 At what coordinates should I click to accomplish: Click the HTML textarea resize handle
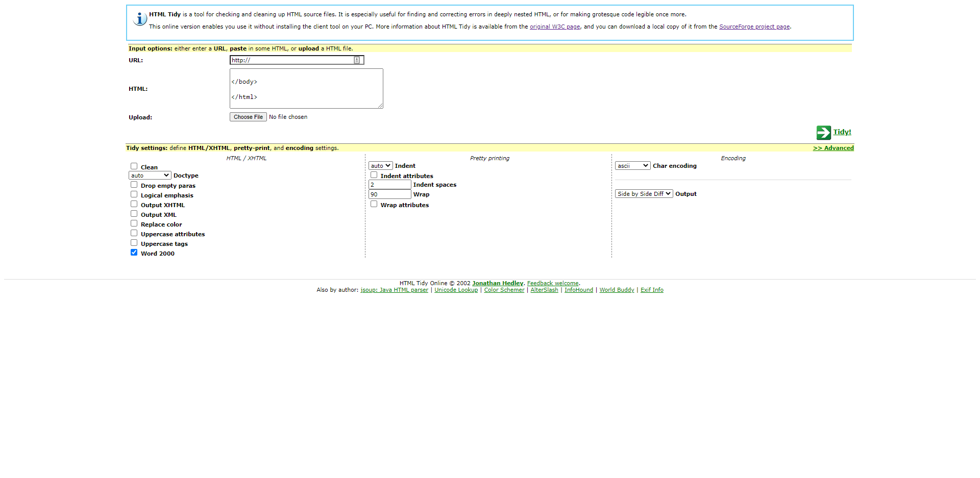pos(380,106)
